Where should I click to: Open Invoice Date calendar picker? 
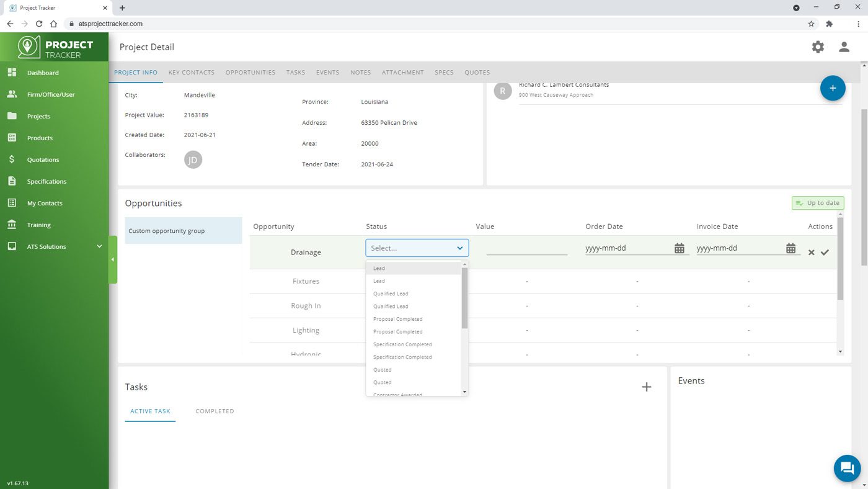[791, 248]
